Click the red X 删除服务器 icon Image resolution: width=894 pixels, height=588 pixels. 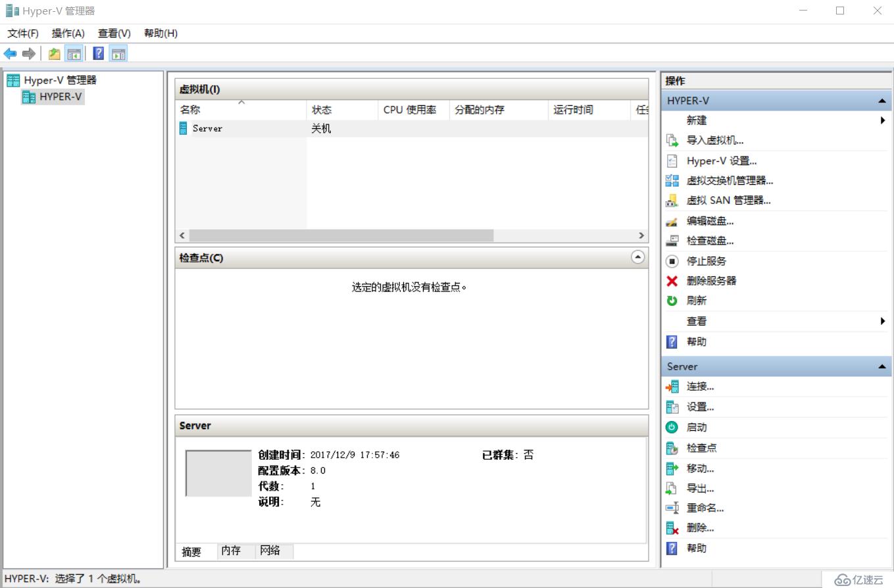pos(672,281)
